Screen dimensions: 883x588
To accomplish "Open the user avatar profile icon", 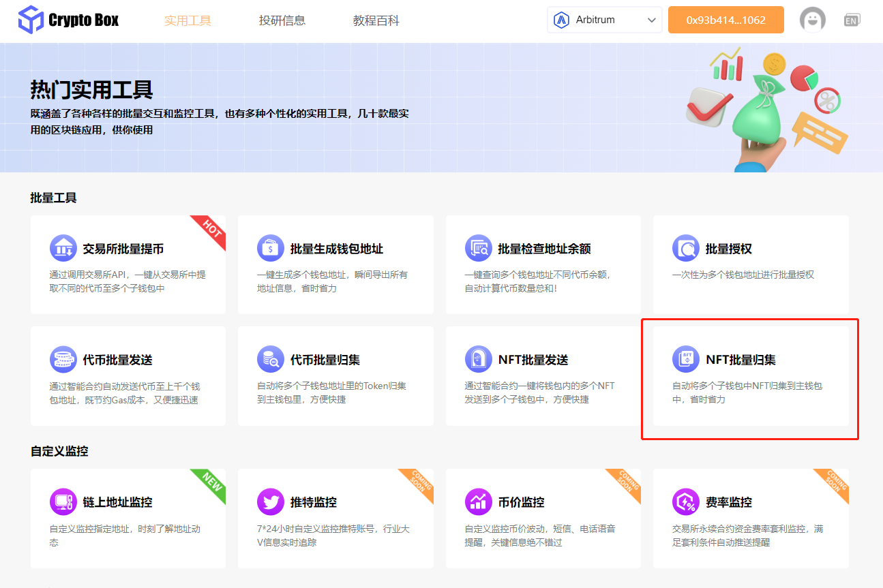I will [x=813, y=20].
